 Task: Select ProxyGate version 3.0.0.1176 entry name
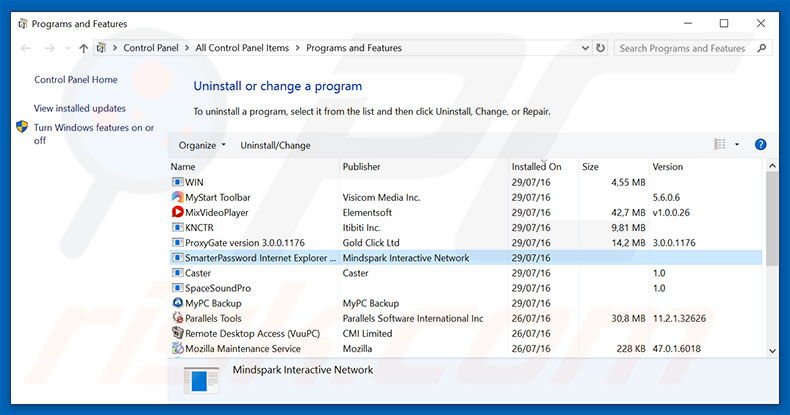[x=245, y=243]
